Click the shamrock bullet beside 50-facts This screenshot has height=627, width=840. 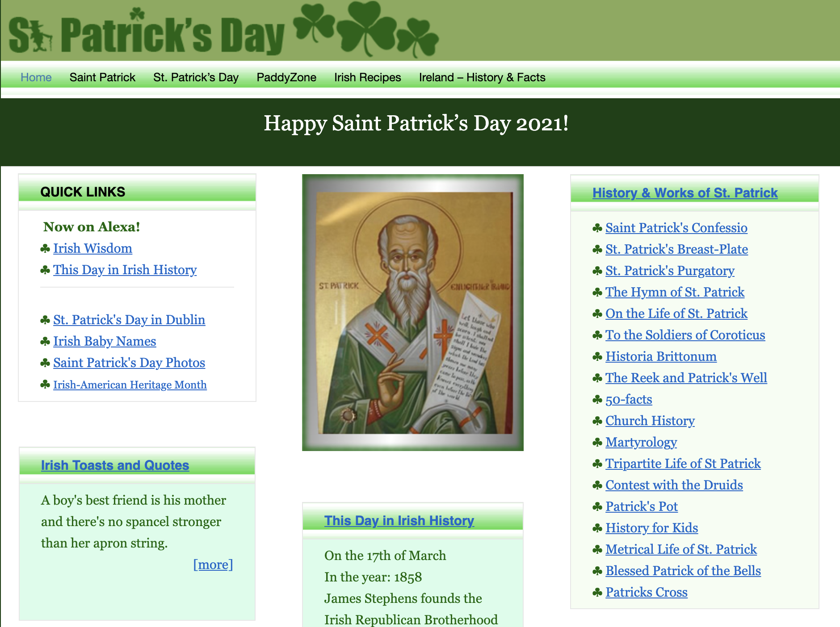(597, 400)
